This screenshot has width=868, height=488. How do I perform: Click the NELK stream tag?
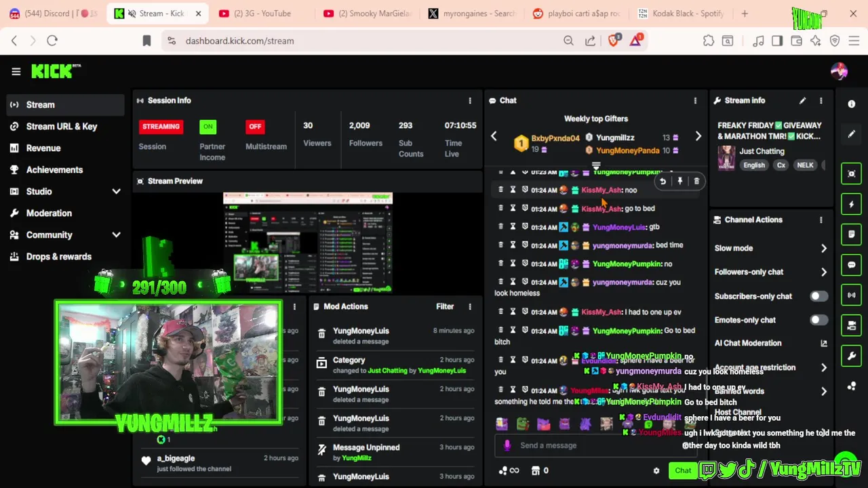point(805,165)
